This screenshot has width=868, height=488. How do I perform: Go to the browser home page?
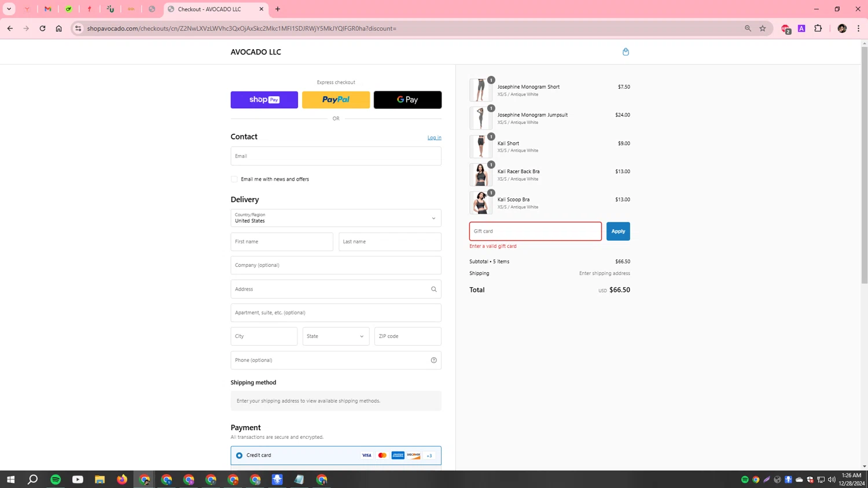[58, 28]
